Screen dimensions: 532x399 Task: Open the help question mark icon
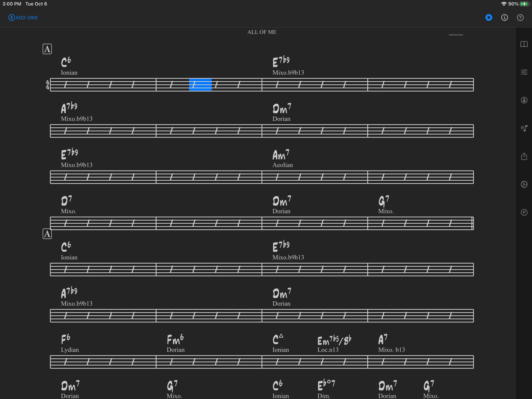[520, 18]
